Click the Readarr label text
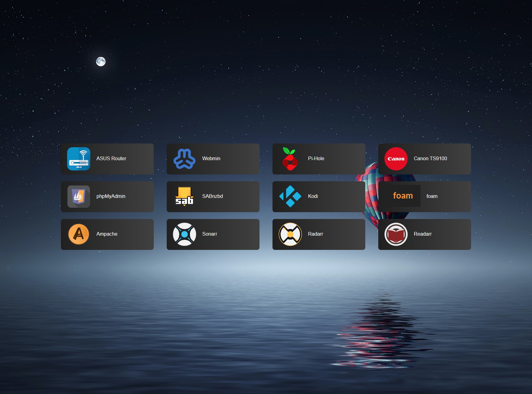This screenshot has width=532, height=394. [x=423, y=234]
